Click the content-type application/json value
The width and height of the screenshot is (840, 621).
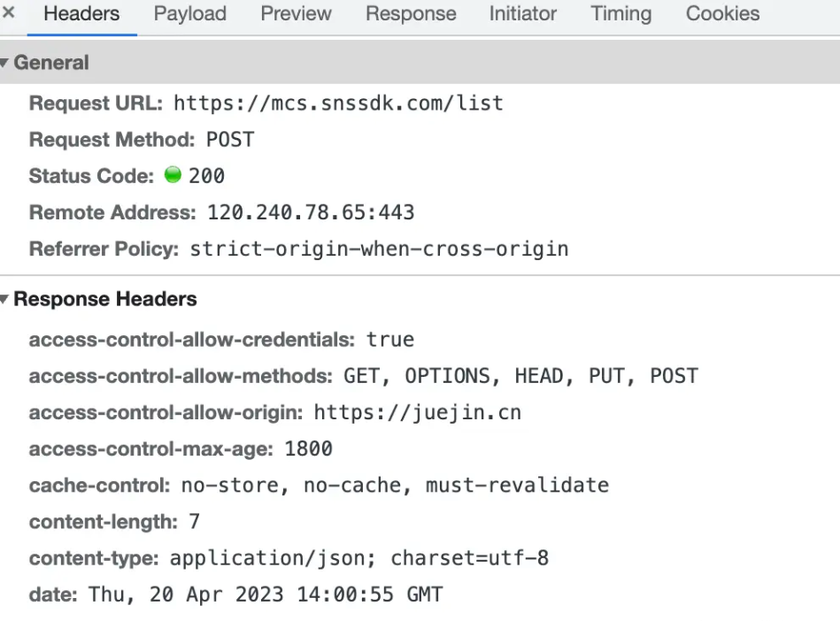tap(358, 558)
